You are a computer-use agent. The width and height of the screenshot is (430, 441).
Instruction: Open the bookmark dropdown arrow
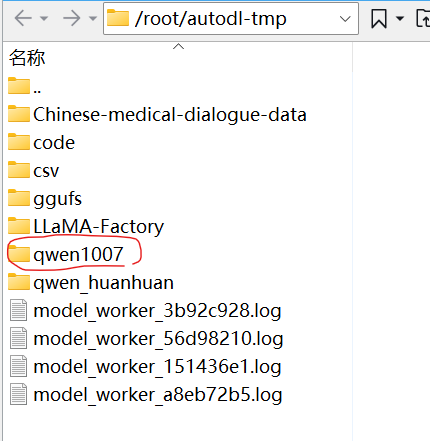[400, 18]
